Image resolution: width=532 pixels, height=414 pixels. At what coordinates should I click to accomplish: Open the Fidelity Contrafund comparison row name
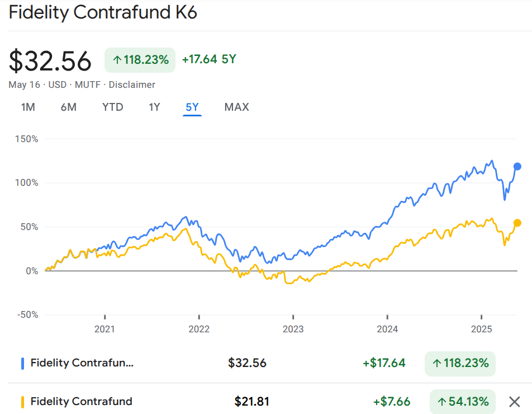[x=82, y=402]
